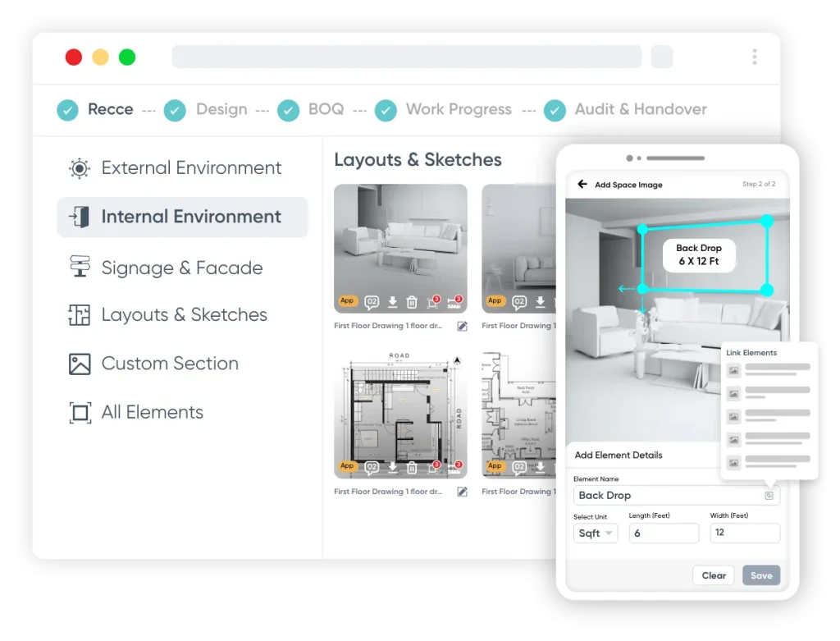Go to All Elements section in sidebar

152,412
